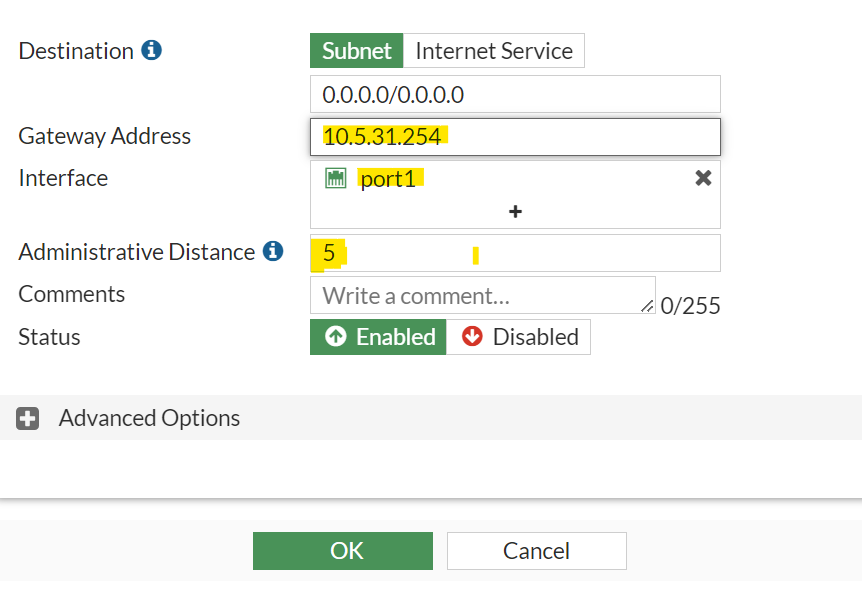The image size is (862, 592).
Task: Set Status to Enabled
Action: (378, 337)
